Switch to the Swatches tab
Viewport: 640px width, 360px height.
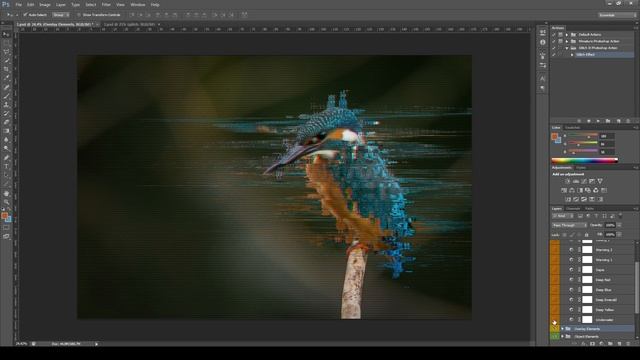572,128
